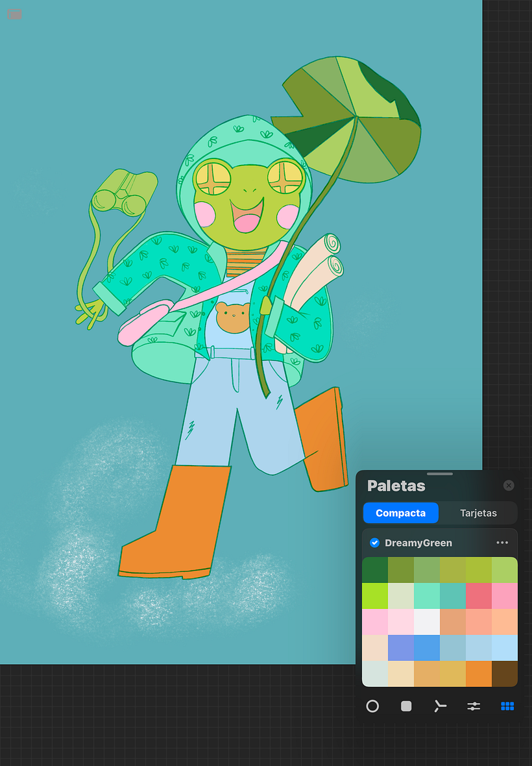Click the drag handle atop the Paletas panel
This screenshot has width=532, height=766.
[x=440, y=474]
